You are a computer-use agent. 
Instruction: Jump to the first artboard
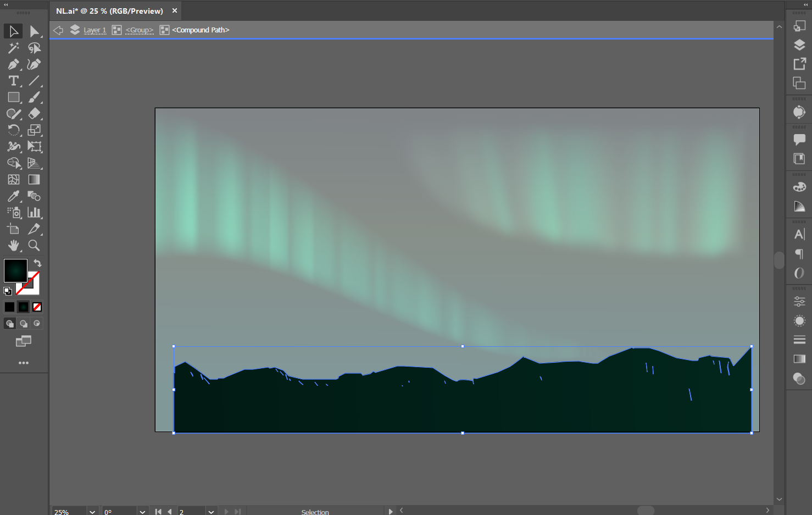158,511
